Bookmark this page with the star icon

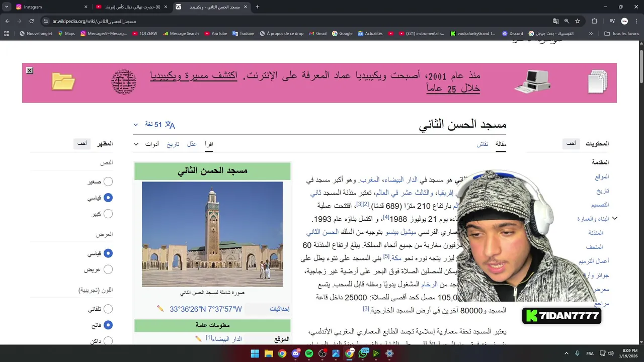click(578, 21)
